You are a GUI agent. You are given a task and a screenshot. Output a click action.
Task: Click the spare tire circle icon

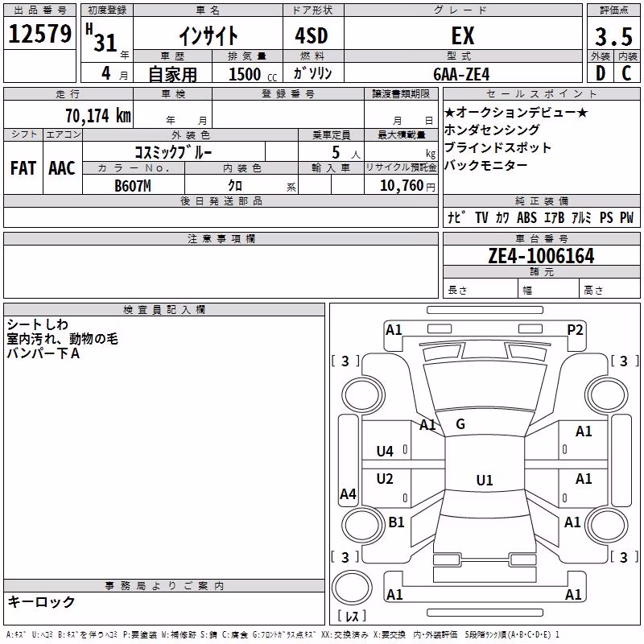point(352,588)
